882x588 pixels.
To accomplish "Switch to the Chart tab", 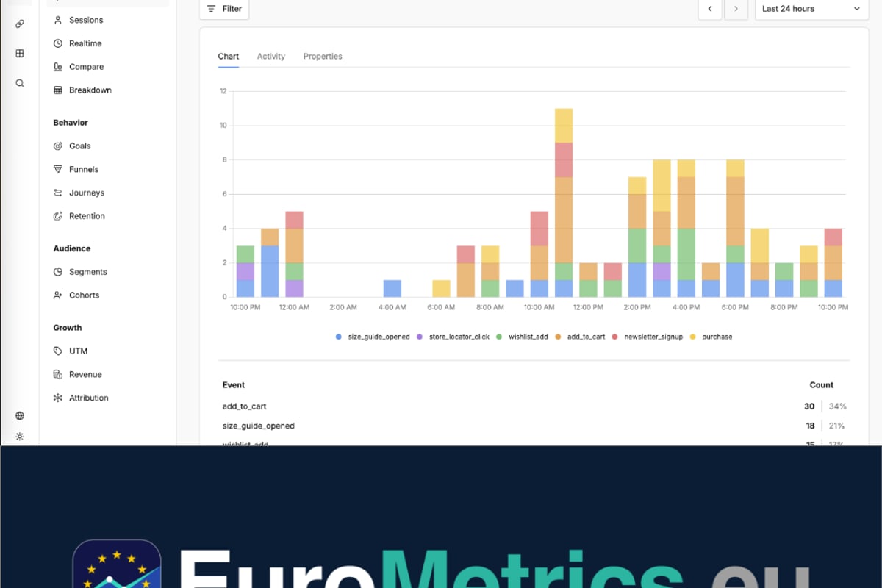I will (229, 57).
